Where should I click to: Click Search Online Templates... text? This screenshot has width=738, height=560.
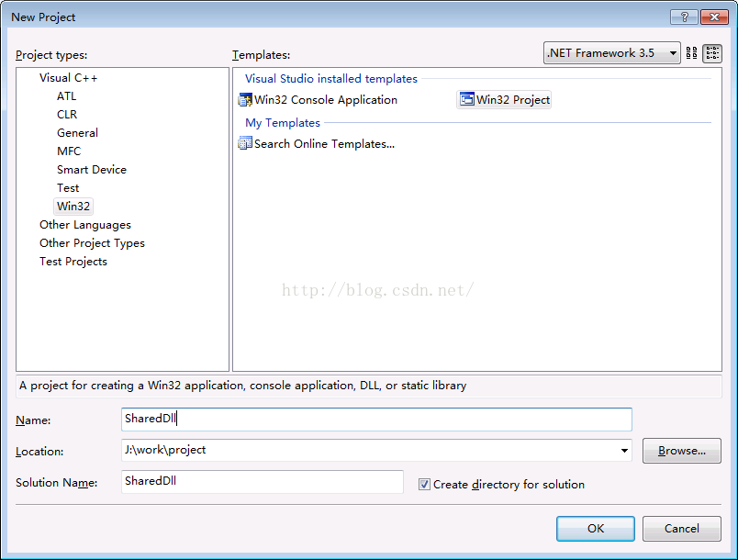(324, 143)
